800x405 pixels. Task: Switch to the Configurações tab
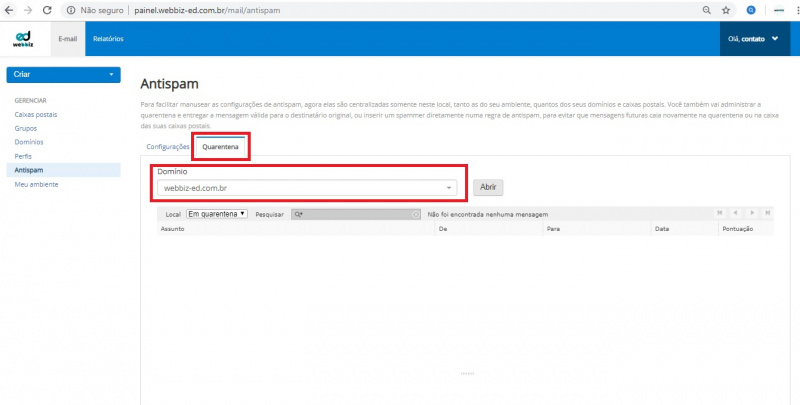[168, 146]
